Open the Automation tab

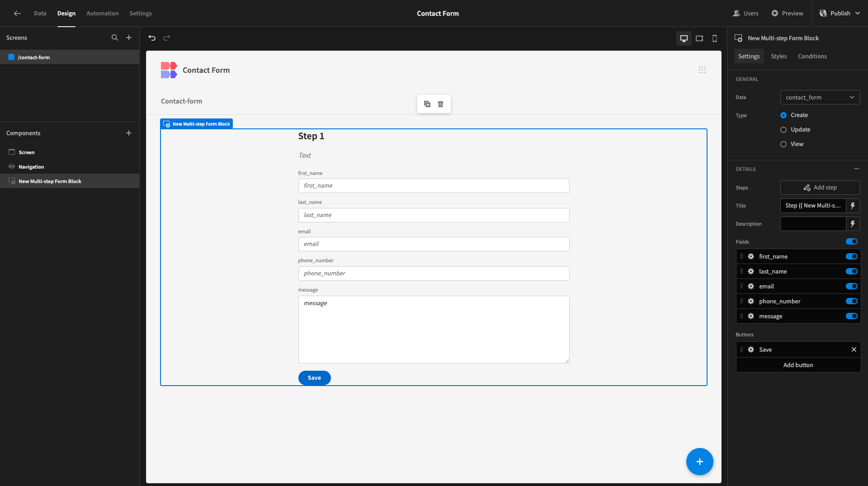tap(103, 14)
